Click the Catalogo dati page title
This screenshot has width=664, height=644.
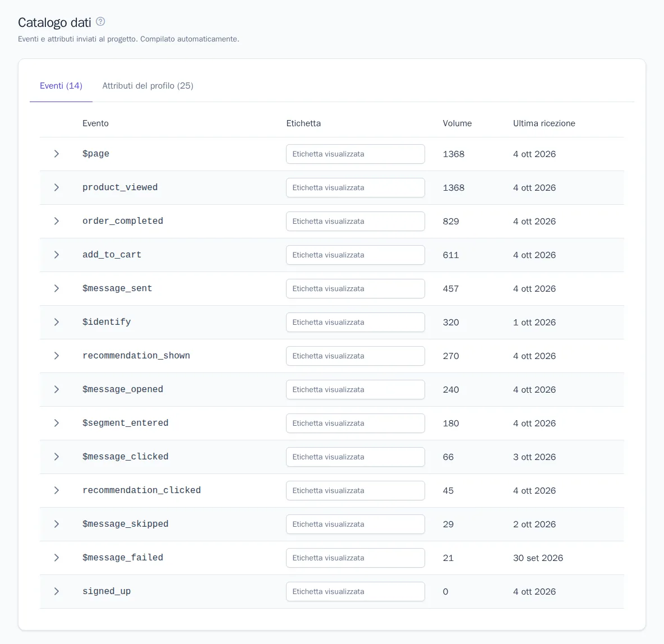click(54, 22)
